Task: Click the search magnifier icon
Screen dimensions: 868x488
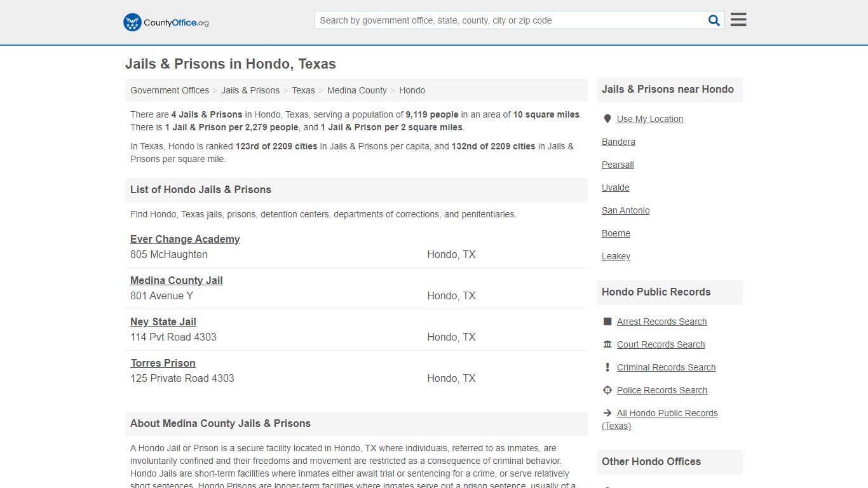Action: (714, 20)
